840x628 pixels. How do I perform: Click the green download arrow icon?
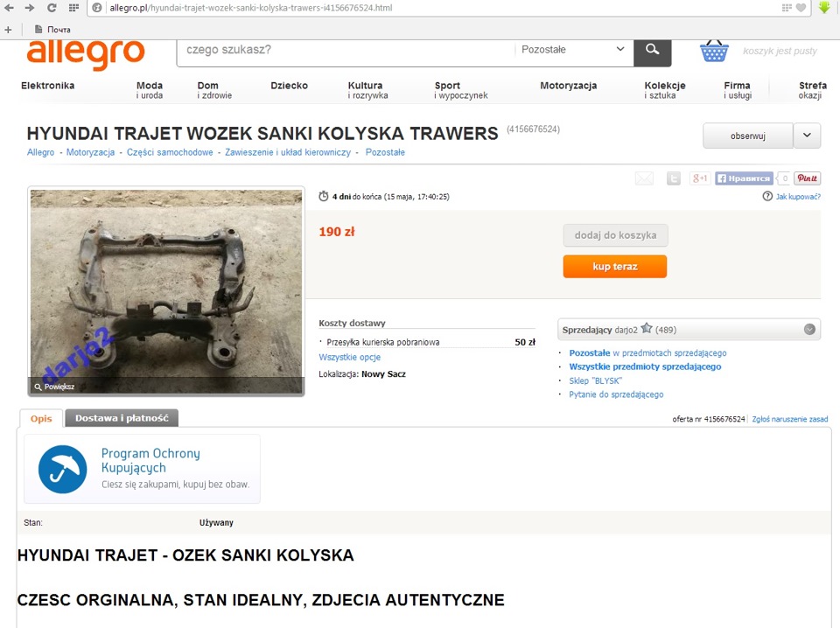point(824,8)
